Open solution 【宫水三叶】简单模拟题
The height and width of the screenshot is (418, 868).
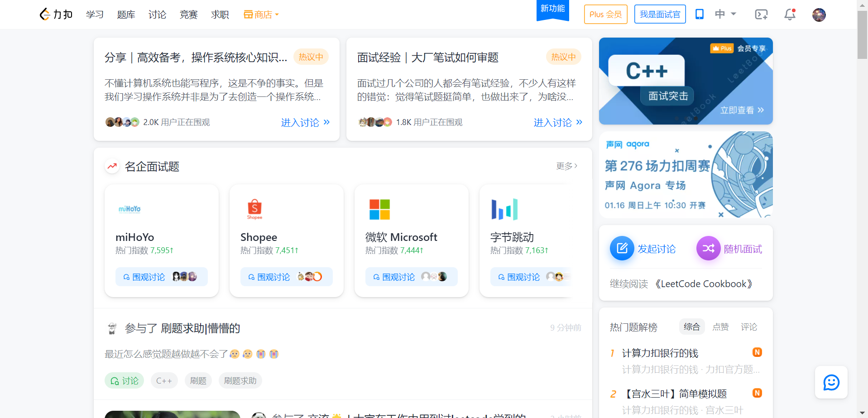[x=675, y=394]
